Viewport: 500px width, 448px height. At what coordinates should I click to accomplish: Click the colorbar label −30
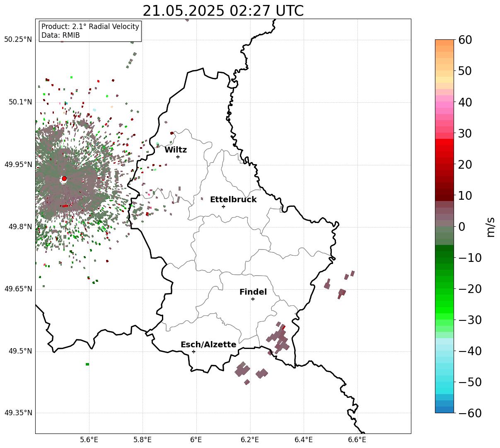click(x=470, y=320)
